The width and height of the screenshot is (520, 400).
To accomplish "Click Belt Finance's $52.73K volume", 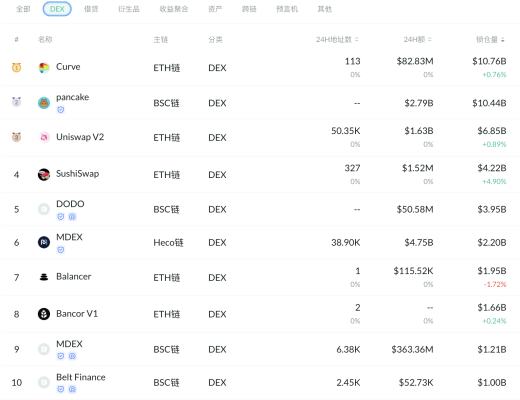I will [416, 382].
